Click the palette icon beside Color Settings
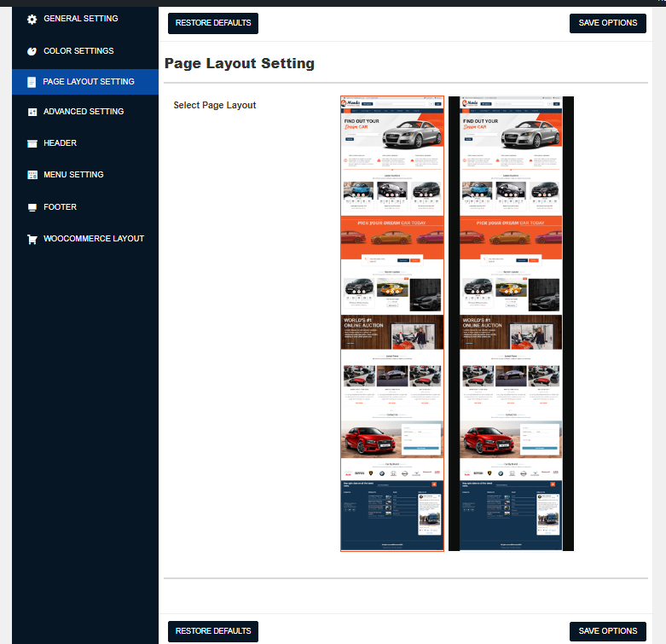Image resolution: width=666 pixels, height=644 pixels. [x=32, y=51]
